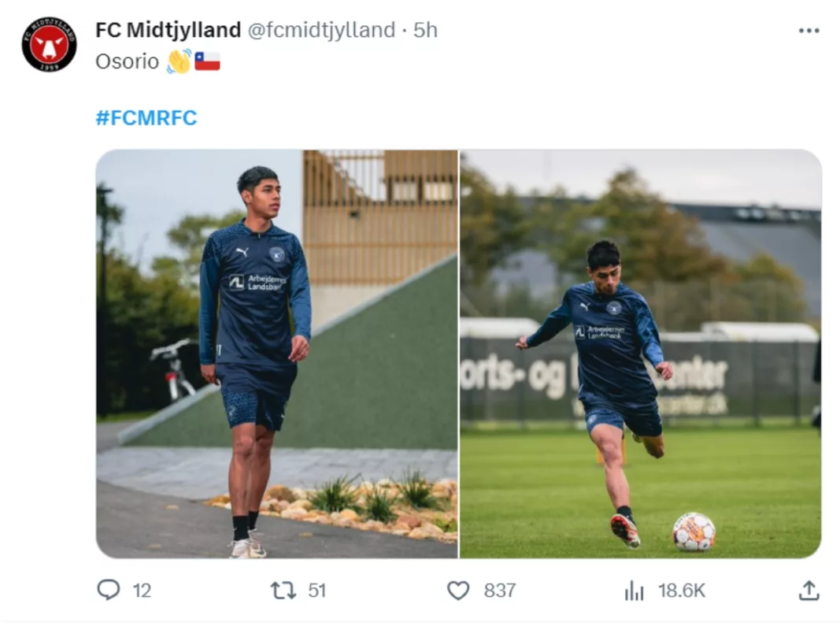Click the reply speech bubble icon

point(108,590)
